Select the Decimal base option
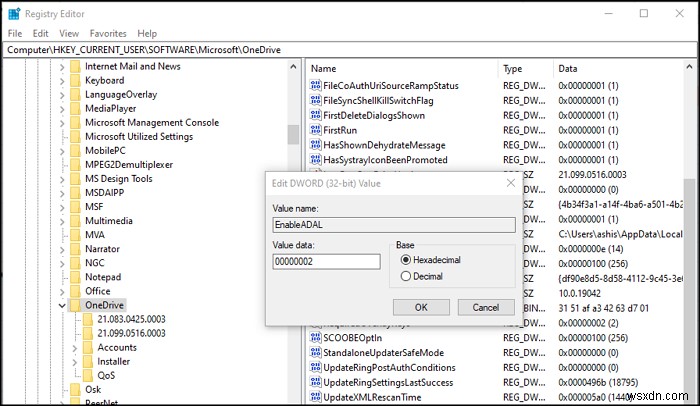 (406, 276)
